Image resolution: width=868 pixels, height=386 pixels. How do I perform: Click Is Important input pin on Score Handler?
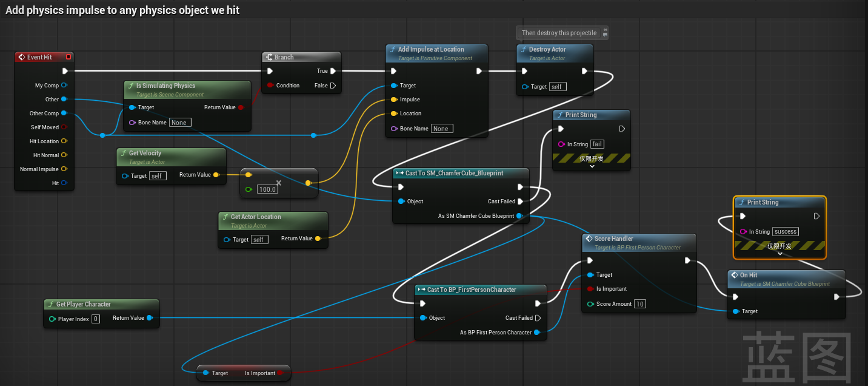[x=590, y=289]
